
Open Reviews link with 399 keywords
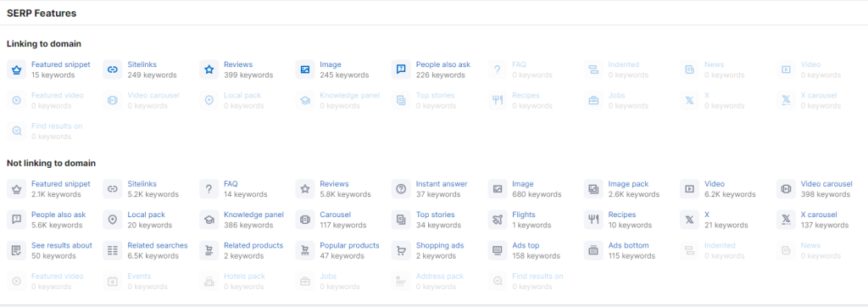tap(238, 64)
